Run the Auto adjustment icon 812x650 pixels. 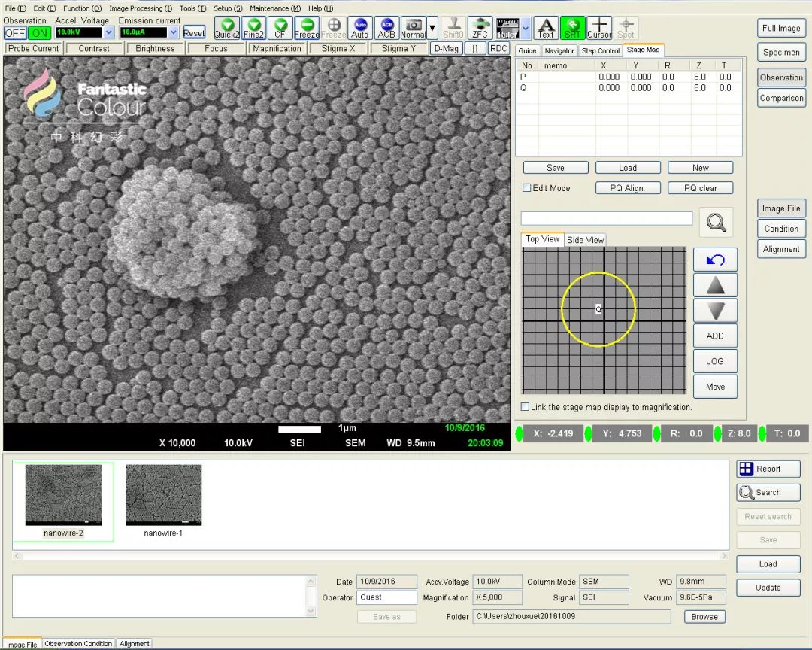(x=360, y=29)
